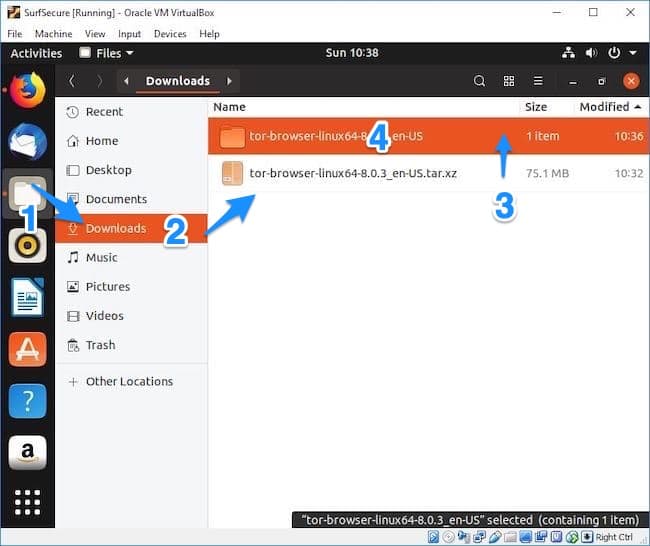Sort by the Size column header
The width and height of the screenshot is (650, 546).
536,107
